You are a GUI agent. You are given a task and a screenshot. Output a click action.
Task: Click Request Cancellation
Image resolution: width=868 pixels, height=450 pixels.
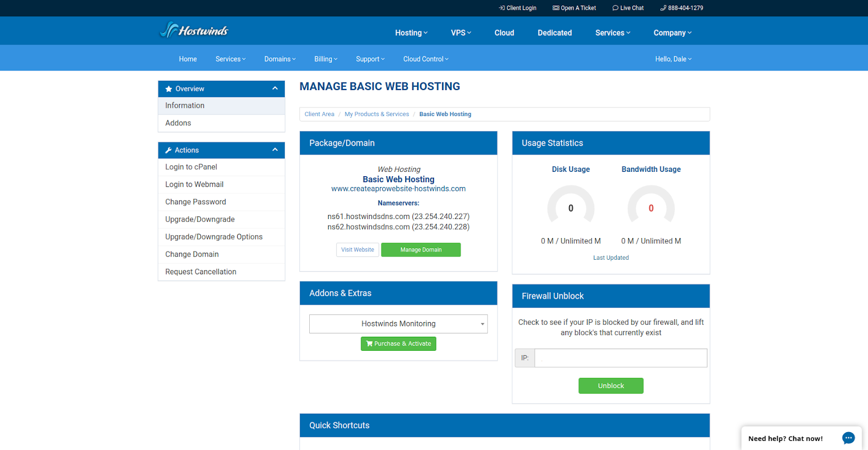tap(221, 272)
